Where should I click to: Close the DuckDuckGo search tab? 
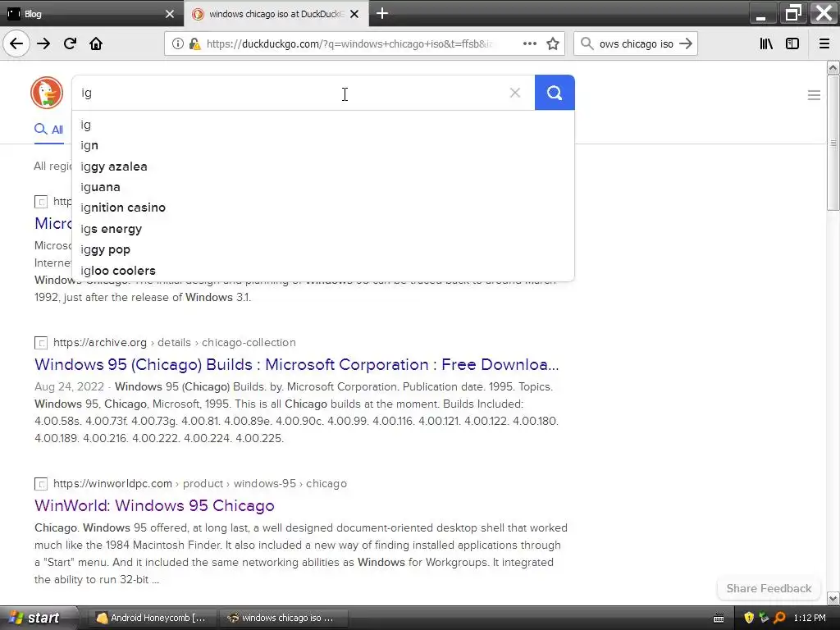[x=354, y=14]
